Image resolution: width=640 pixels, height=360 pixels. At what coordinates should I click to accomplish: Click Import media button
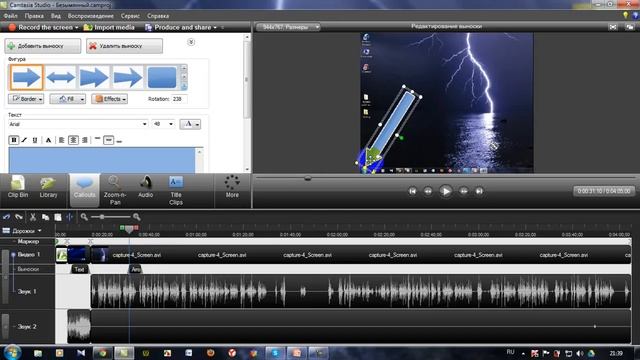pos(109,27)
